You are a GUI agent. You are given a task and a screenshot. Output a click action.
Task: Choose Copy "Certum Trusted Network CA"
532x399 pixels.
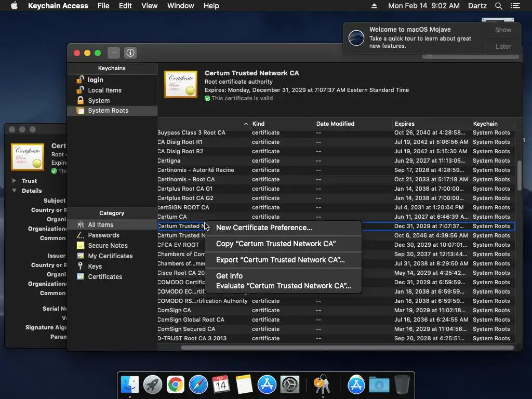pos(283,244)
